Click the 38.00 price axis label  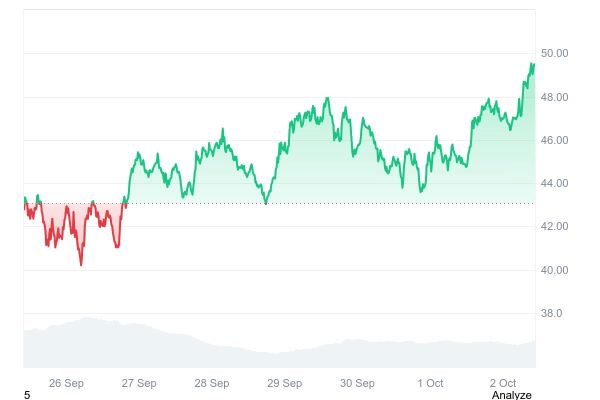pos(554,313)
